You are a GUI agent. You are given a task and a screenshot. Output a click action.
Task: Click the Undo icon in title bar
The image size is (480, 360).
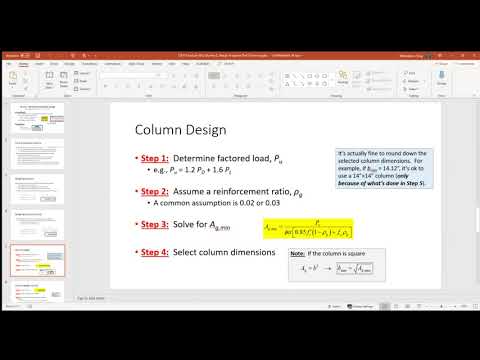(x=72, y=55)
